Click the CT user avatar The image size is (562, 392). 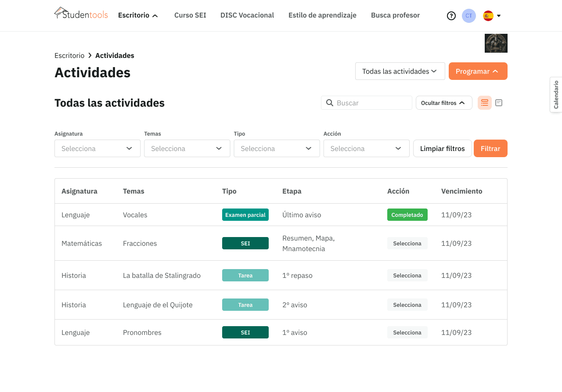(x=468, y=16)
